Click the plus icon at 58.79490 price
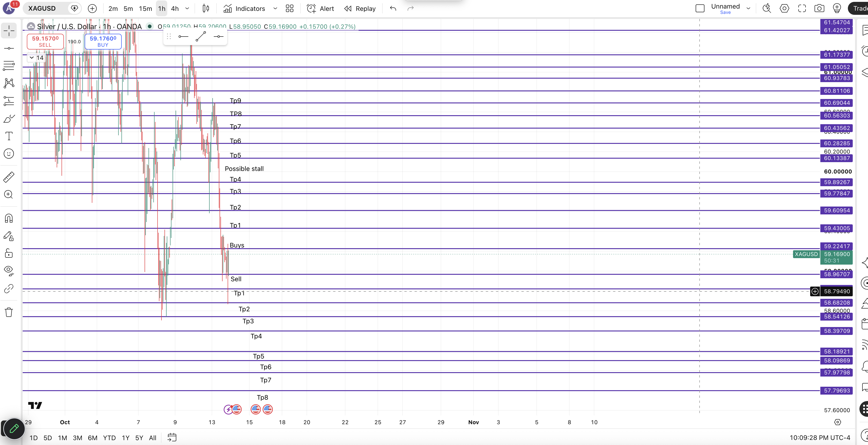The height and width of the screenshot is (445, 868). pyautogui.click(x=815, y=291)
